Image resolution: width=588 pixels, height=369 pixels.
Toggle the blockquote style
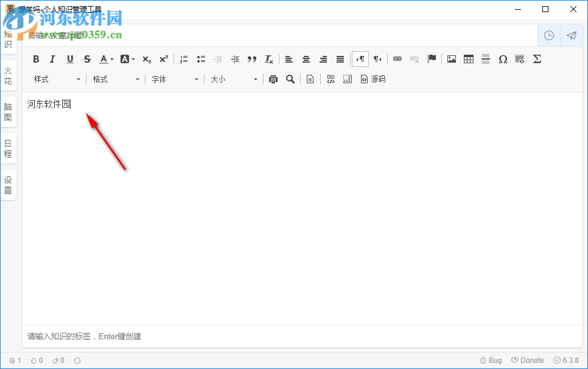click(x=251, y=59)
